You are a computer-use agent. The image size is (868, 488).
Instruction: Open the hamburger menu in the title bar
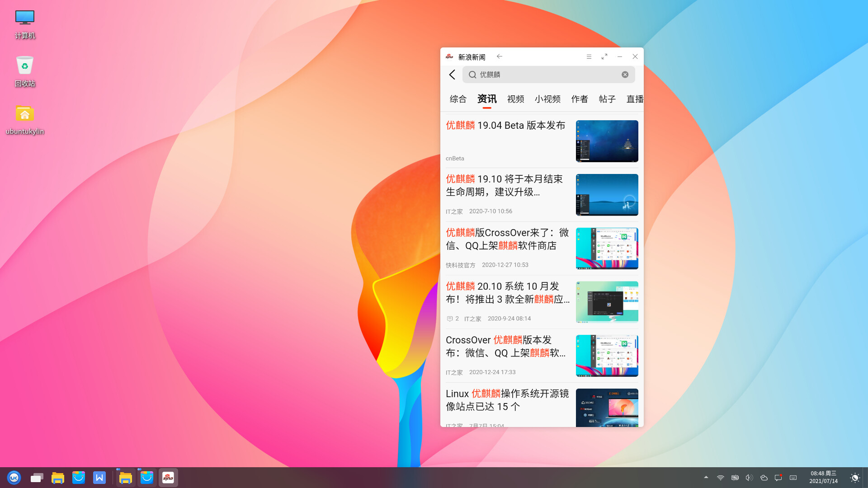(x=589, y=56)
